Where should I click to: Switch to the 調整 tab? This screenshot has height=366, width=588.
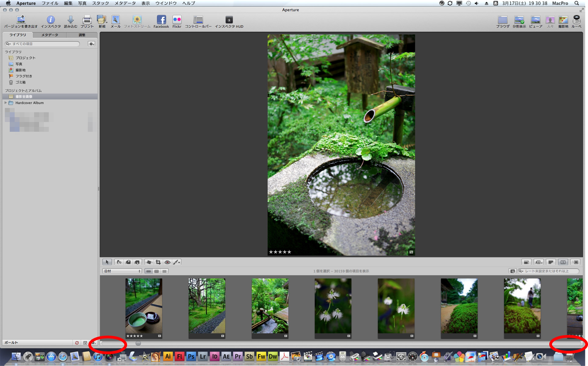82,35
